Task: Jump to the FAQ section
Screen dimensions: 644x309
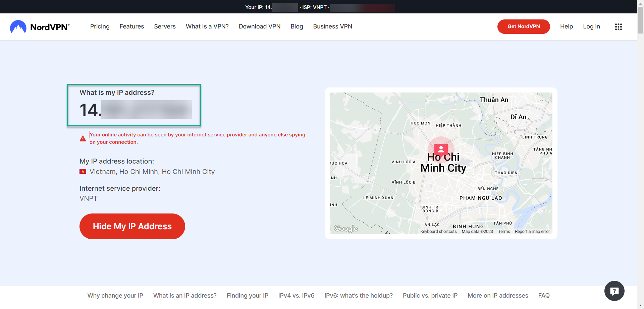Action: 544,296
